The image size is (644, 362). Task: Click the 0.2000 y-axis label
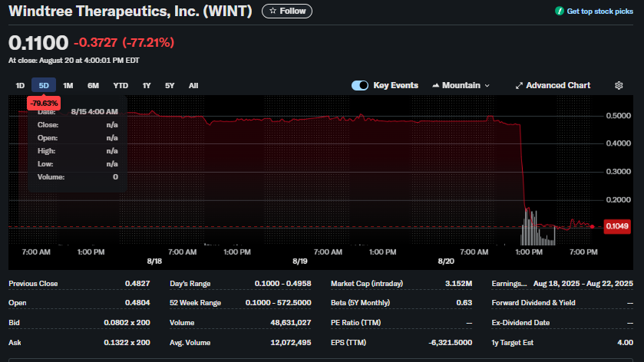point(618,200)
